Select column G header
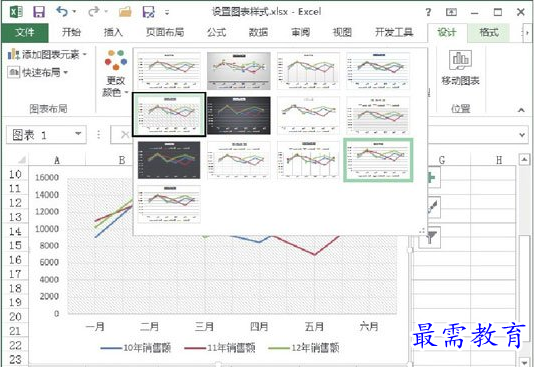 (x=442, y=160)
